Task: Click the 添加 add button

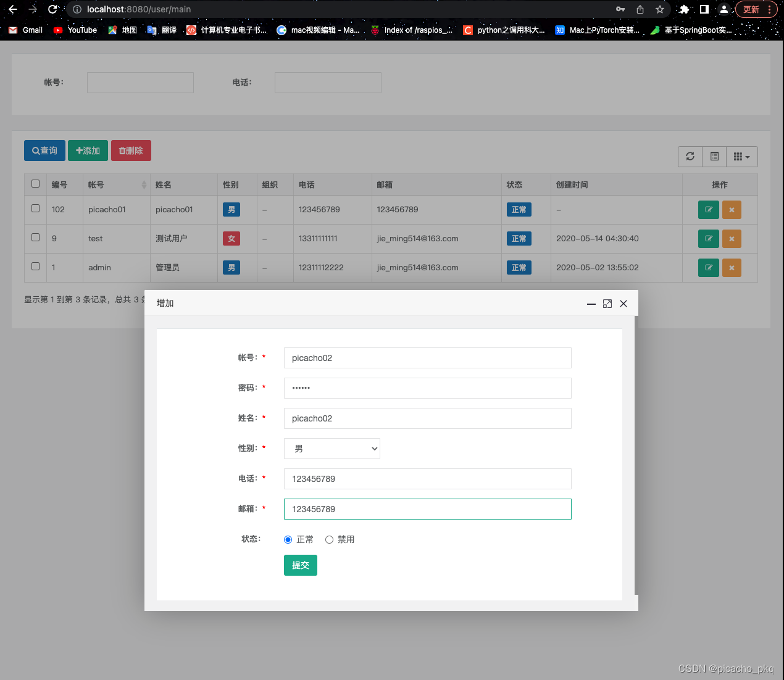Action: [88, 151]
